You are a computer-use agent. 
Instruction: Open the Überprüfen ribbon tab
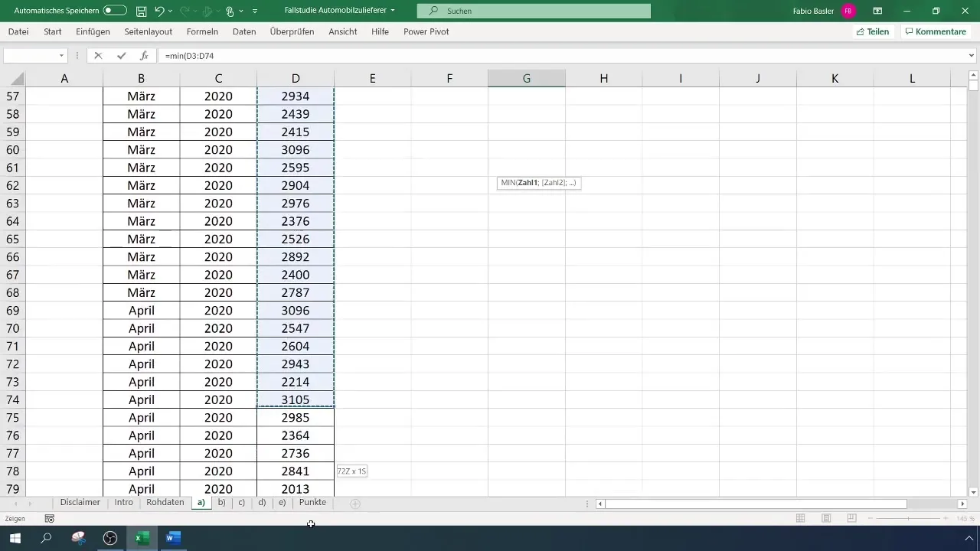point(293,31)
